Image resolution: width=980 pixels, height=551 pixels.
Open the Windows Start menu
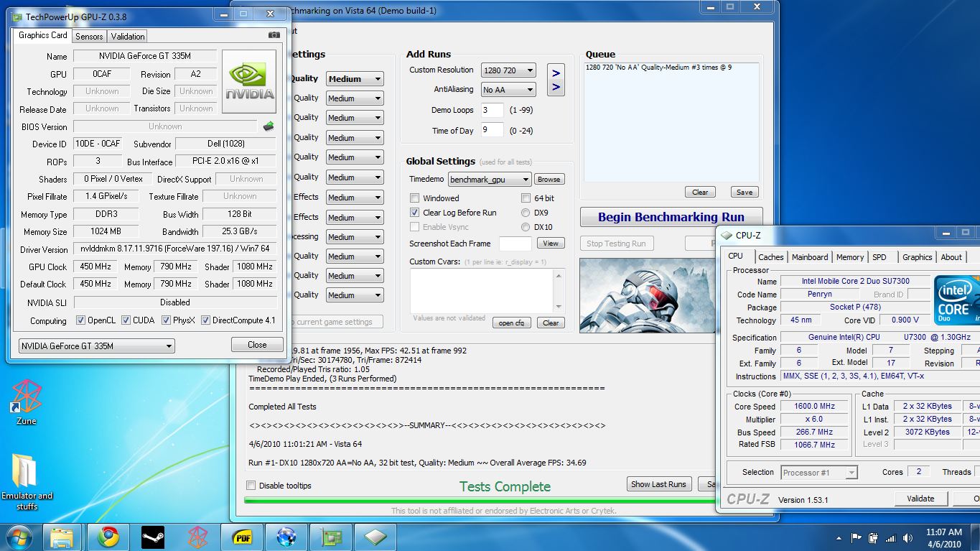point(18,537)
